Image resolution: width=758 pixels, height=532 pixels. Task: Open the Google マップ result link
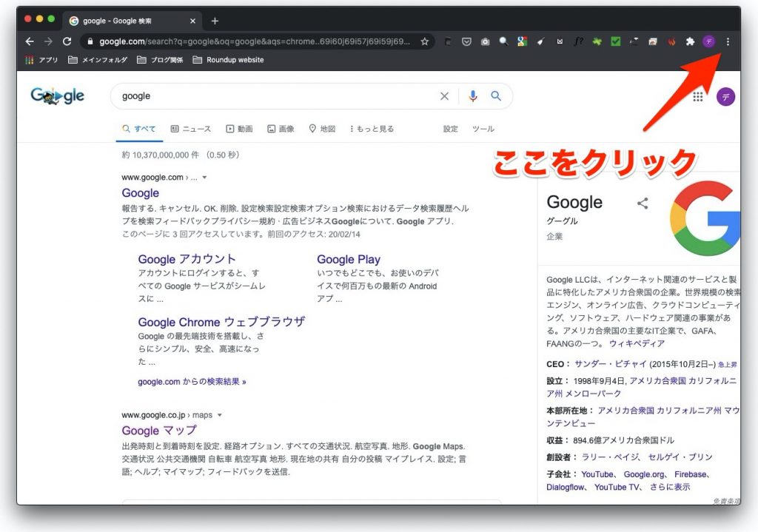click(159, 430)
